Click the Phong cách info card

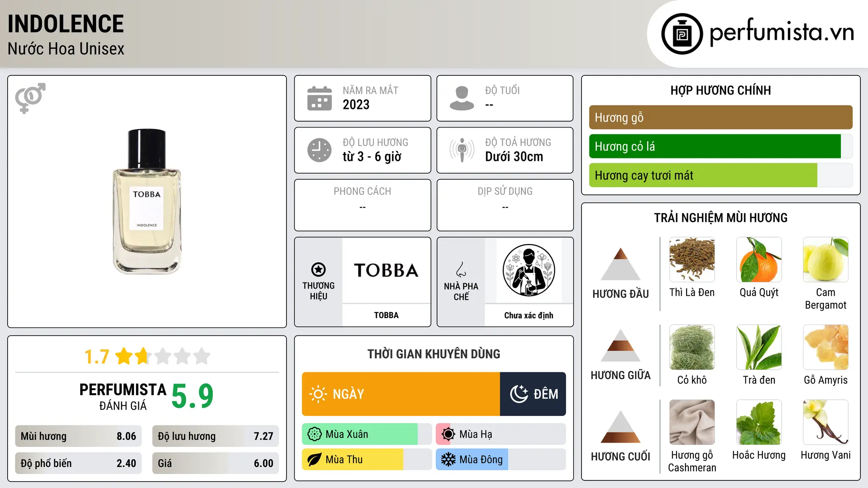coord(362,205)
